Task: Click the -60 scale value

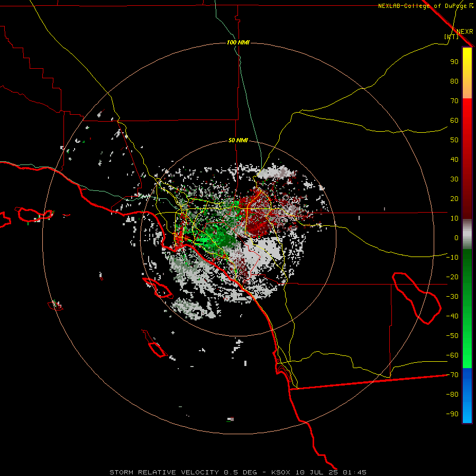Action: point(452,355)
